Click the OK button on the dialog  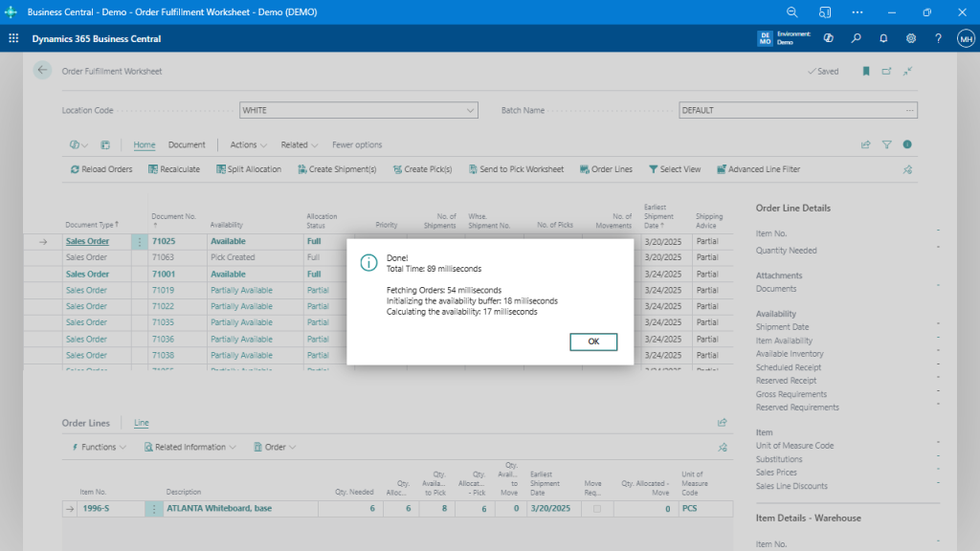click(x=593, y=342)
